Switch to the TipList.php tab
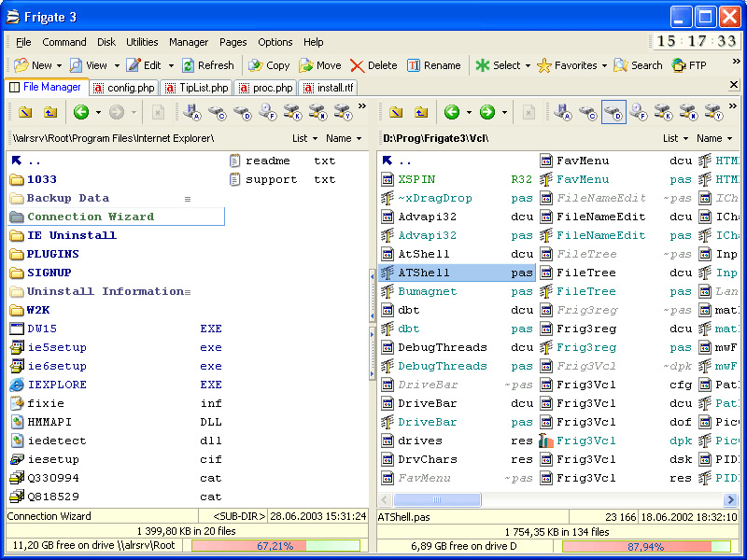This screenshot has width=747, height=560. click(x=198, y=88)
